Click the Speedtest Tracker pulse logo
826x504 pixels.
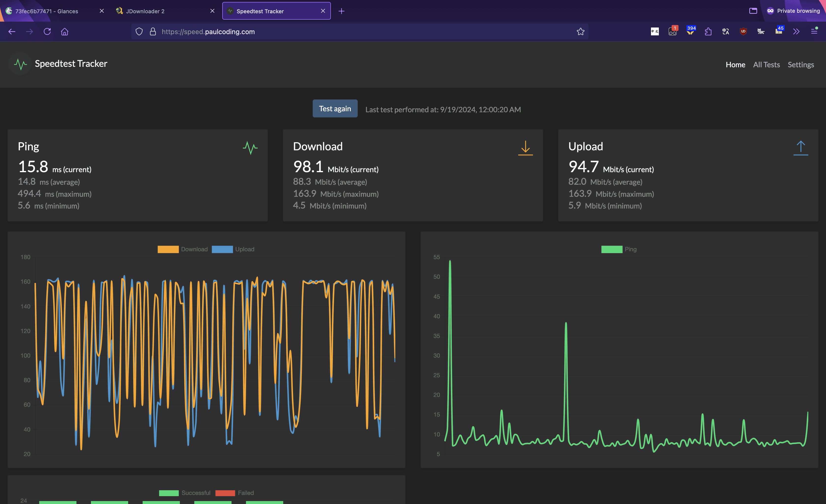tap(20, 64)
